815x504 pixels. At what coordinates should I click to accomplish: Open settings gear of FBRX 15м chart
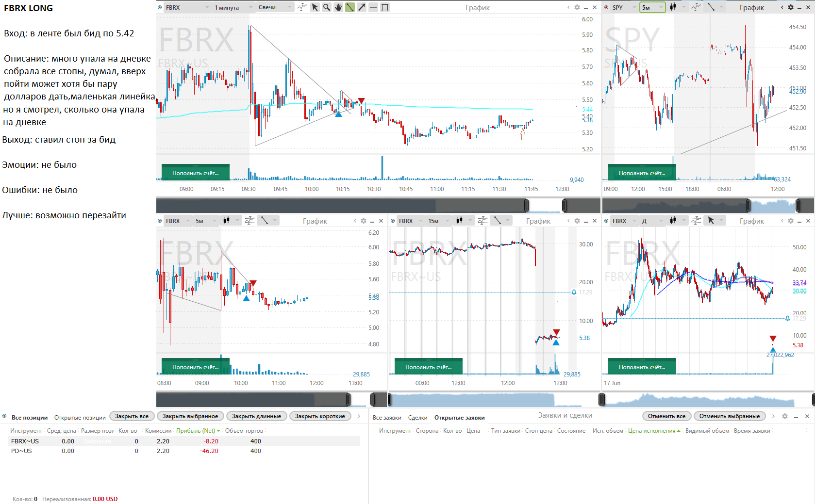coord(577,221)
